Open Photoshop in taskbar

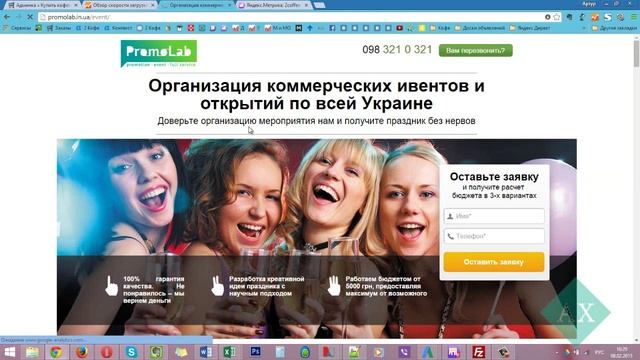click(x=256, y=352)
